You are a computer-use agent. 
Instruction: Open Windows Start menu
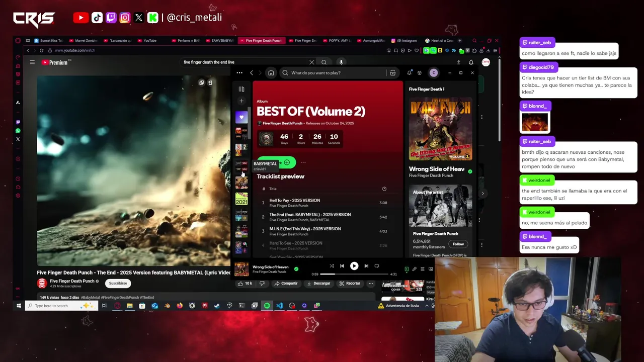point(19,306)
